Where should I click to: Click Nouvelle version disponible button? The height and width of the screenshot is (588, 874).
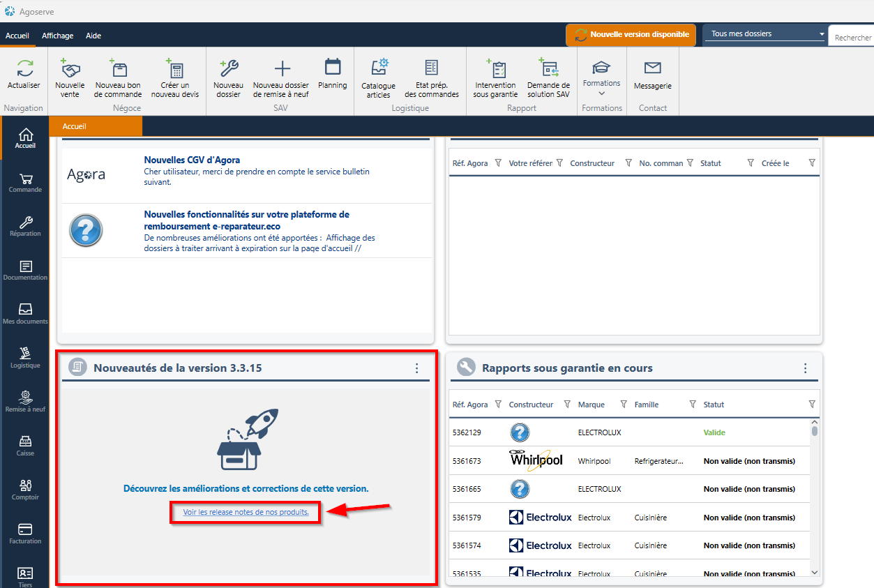(631, 34)
